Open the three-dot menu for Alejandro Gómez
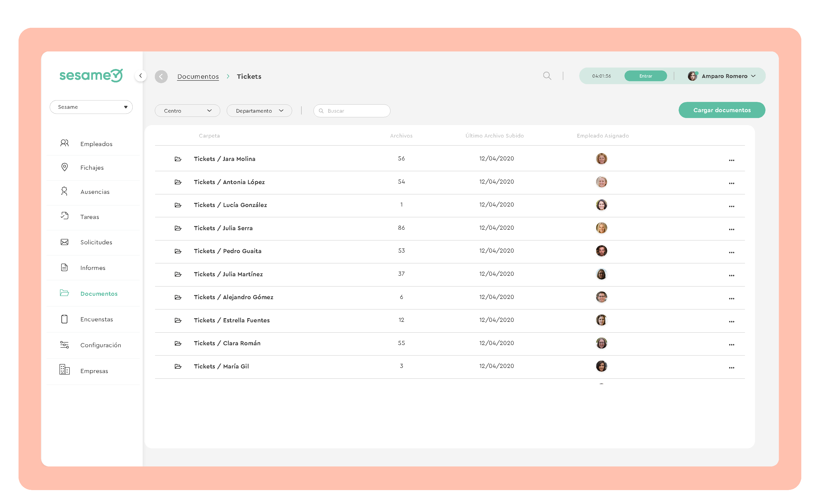The height and width of the screenshot is (504, 813). (x=731, y=299)
